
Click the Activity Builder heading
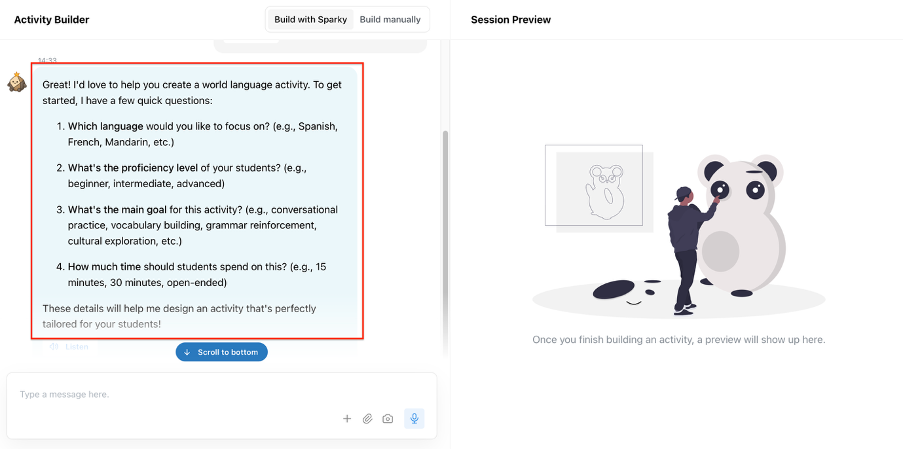(51, 20)
